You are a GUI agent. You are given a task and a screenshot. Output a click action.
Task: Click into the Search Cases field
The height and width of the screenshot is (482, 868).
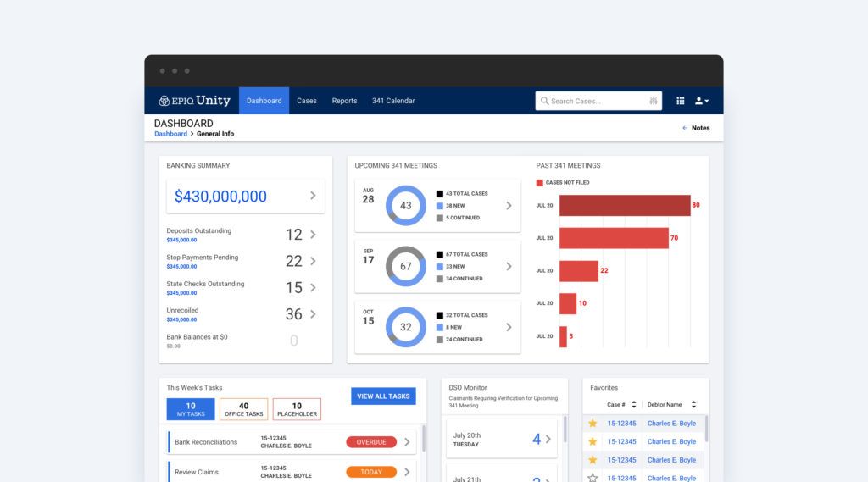pos(593,101)
